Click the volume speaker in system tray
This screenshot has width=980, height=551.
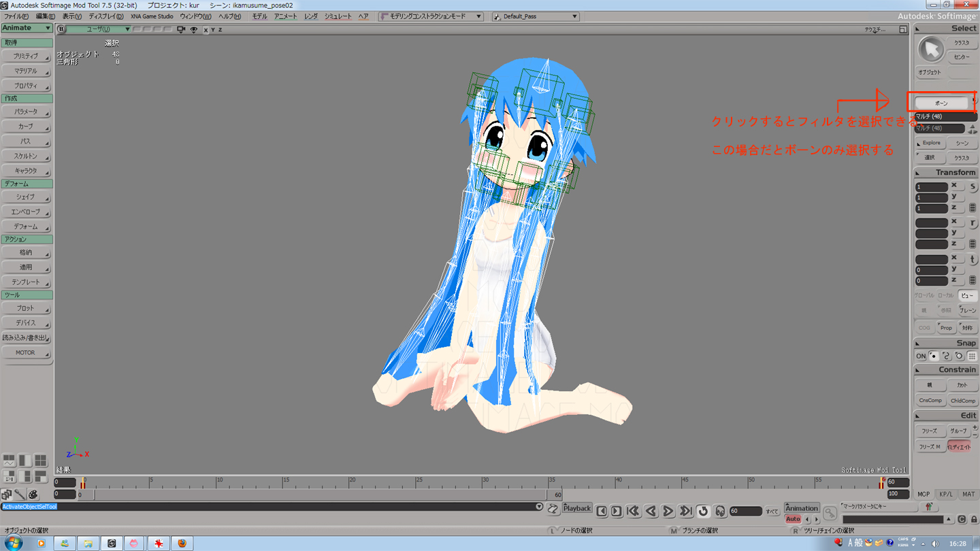(934, 544)
